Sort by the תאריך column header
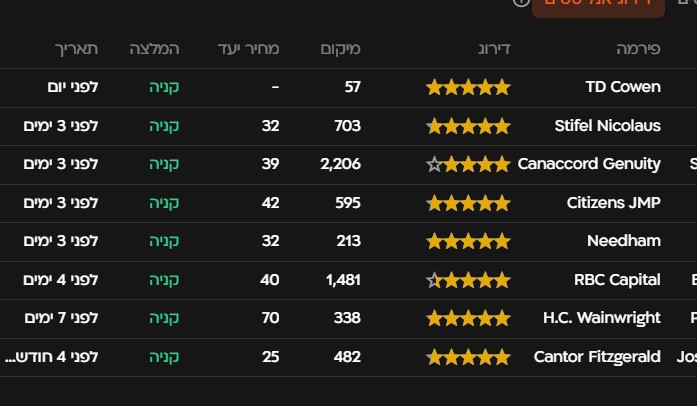This screenshot has height=406, width=697. coord(76,48)
